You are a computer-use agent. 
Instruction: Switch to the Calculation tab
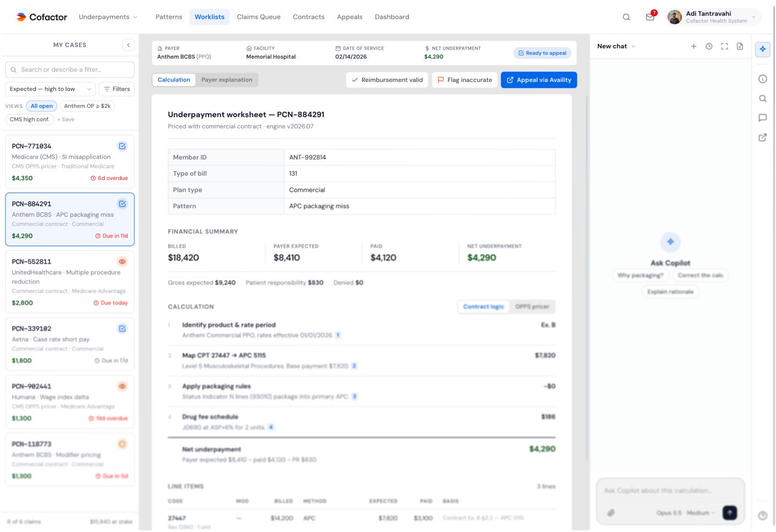click(x=174, y=80)
